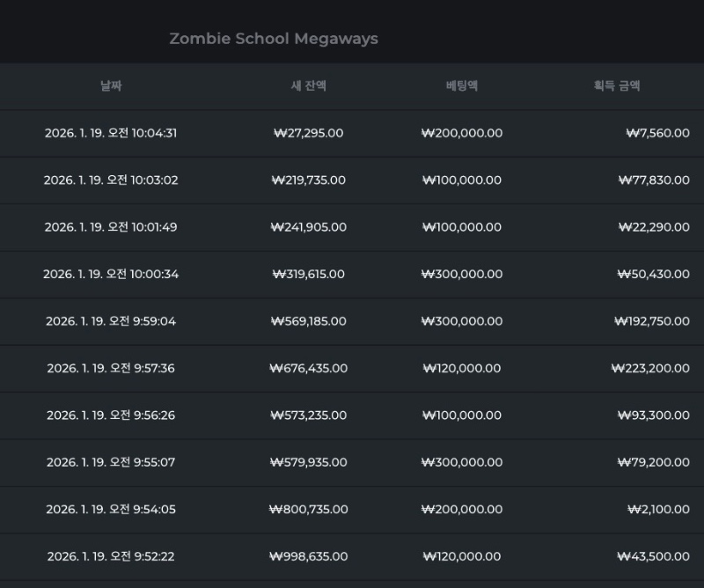
Task: Click the ₩800,735.00 balance cell
Action: point(309,510)
